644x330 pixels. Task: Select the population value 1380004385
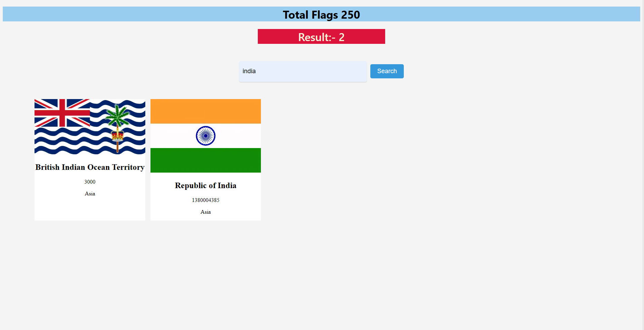coord(206,200)
